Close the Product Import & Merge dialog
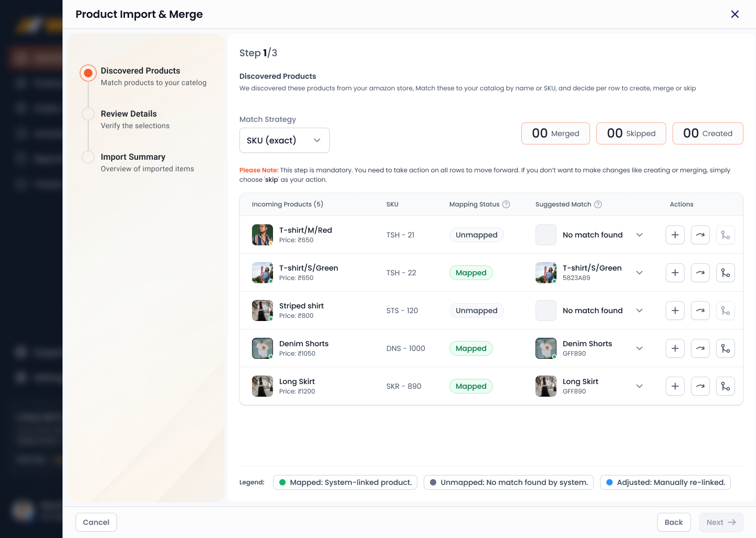This screenshot has height=538, width=756. [734, 14]
